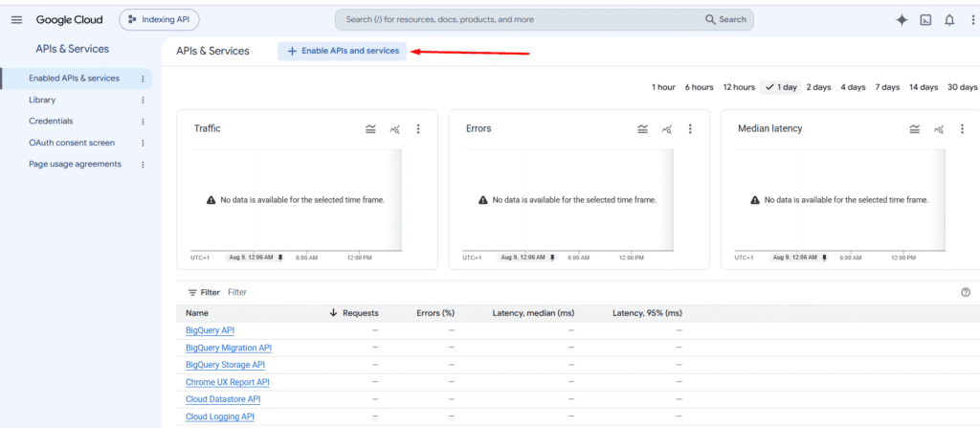Open Median latency chart more options menu
Screen dimensions: 980x428
[x=962, y=129]
